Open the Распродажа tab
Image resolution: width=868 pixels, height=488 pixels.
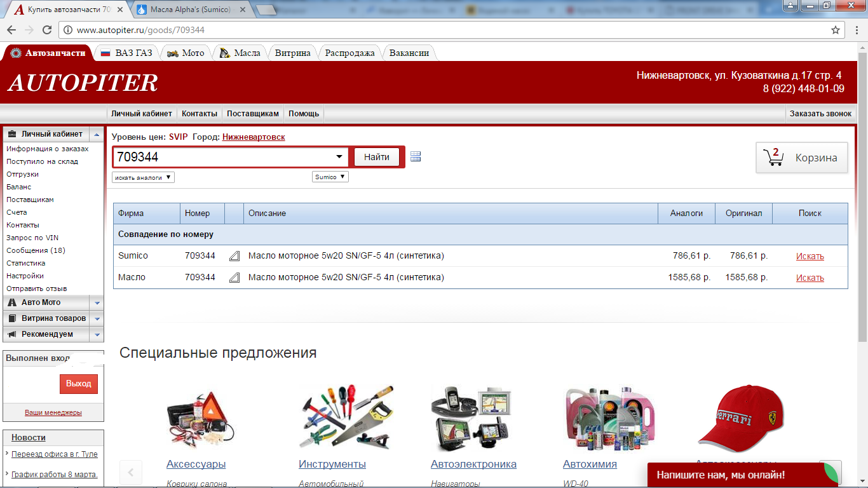pyautogui.click(x=349, y=53)
